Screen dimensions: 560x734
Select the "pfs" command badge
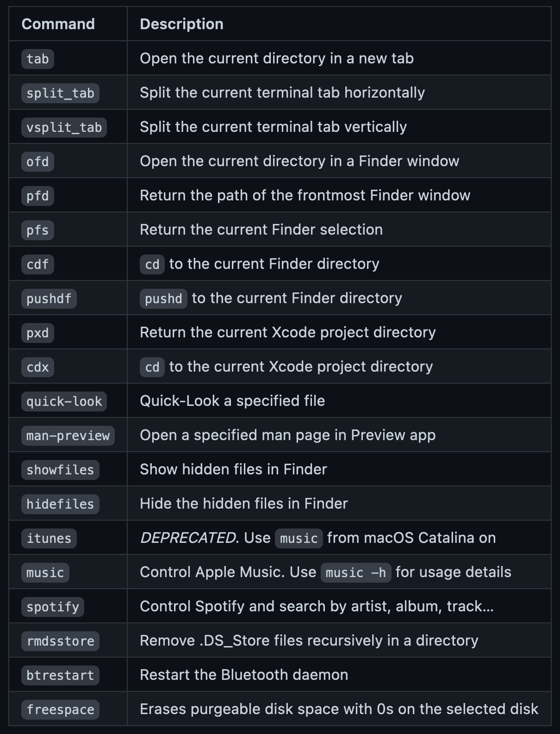(37, 230)
